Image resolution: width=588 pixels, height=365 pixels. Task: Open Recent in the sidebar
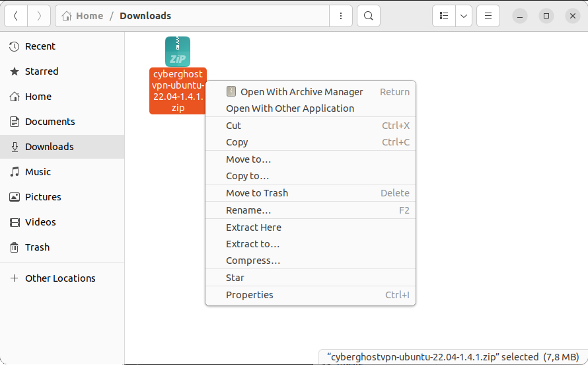click(62, 46)
